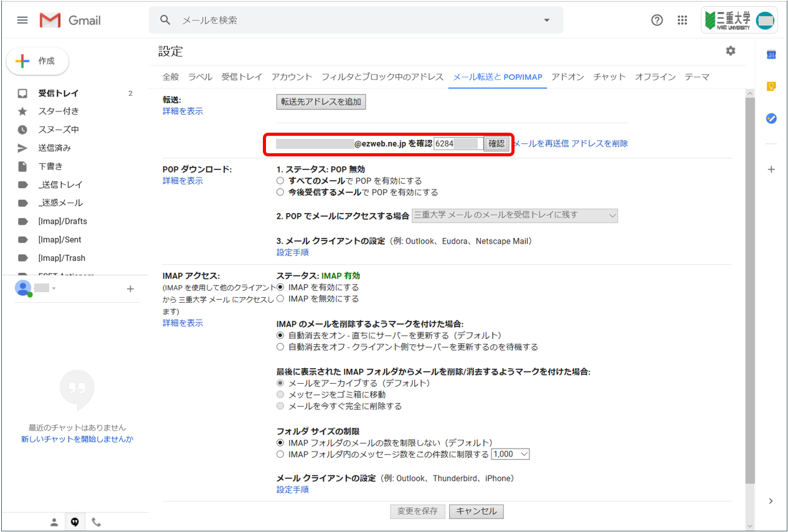788x532 pixels.
Task: Open the 1,000 message limit dropdown
Action: pos(511,454)
